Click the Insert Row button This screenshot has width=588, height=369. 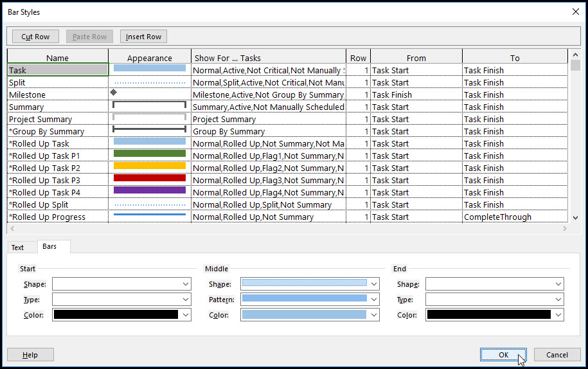(x=143, y=37)
